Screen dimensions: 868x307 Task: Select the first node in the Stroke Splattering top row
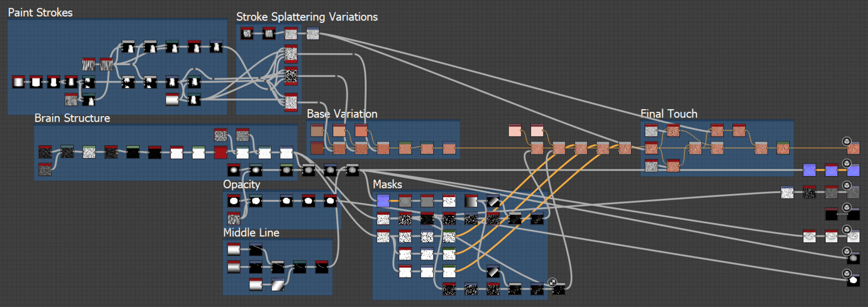point(247,33)
